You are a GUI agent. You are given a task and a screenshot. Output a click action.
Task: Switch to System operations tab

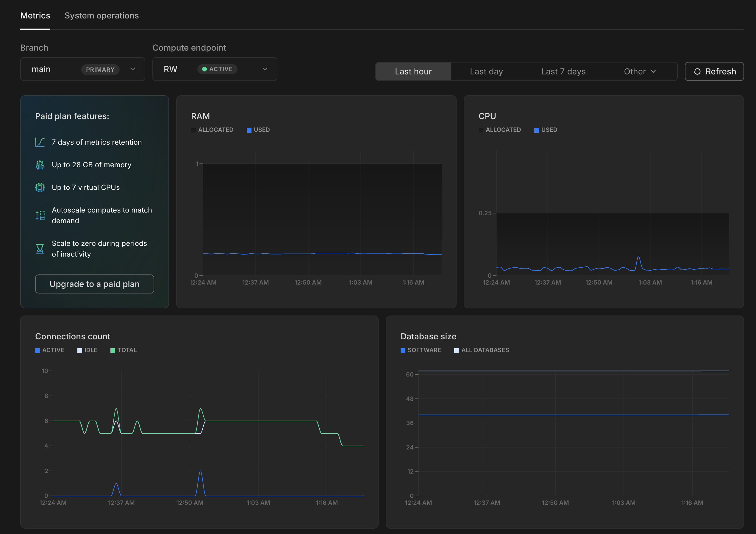point(101,15)
